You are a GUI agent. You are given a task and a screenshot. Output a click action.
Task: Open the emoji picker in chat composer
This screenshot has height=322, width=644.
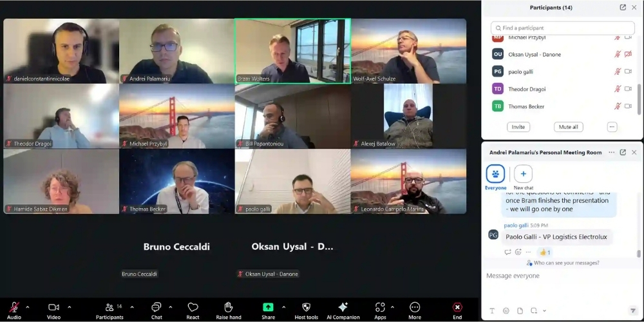point(506,311)
